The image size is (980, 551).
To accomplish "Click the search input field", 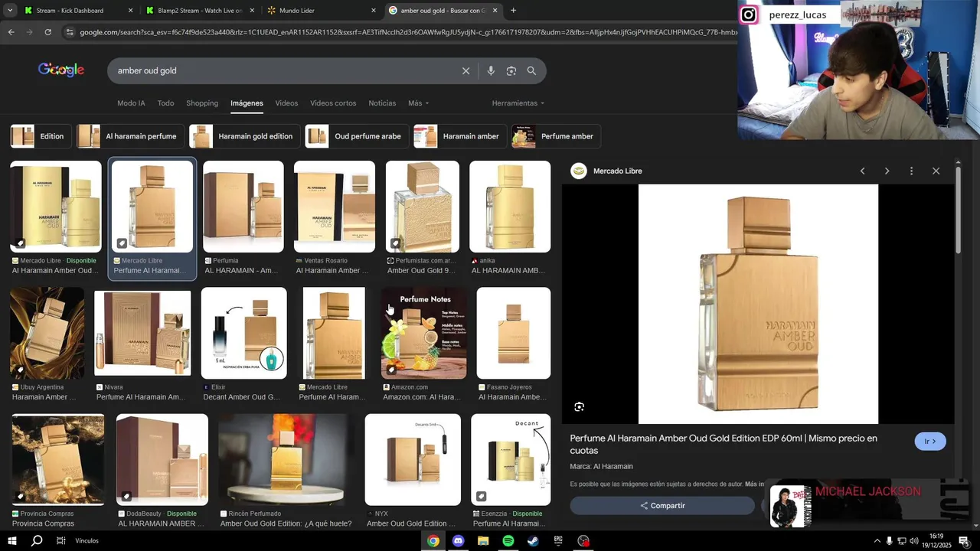I will (x=283, y=71).
